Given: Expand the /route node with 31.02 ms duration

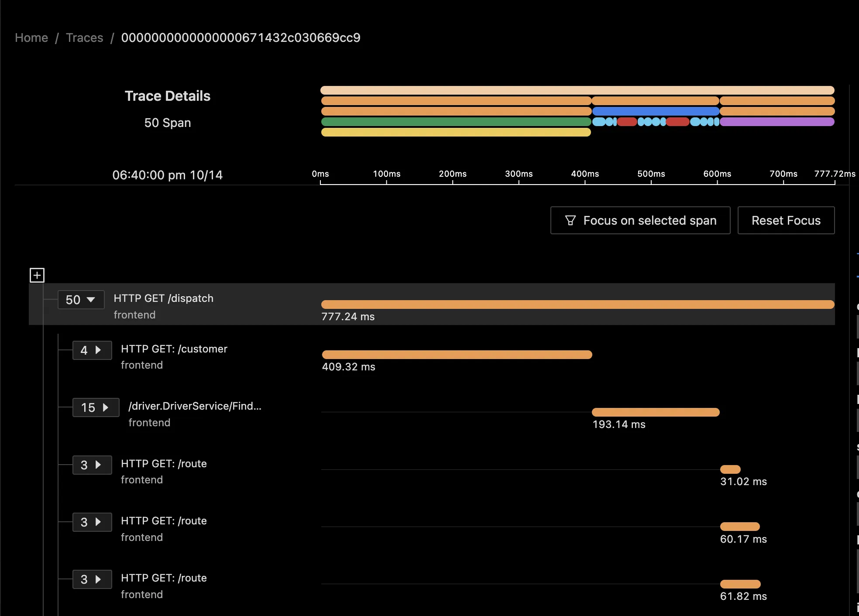Looking at the screenshot, I should click(92, 465).
